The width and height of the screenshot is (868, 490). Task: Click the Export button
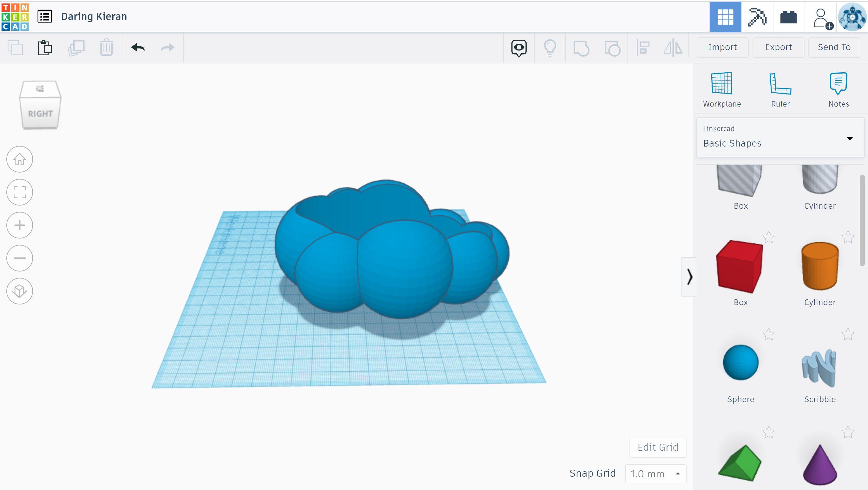coord(778,47)
